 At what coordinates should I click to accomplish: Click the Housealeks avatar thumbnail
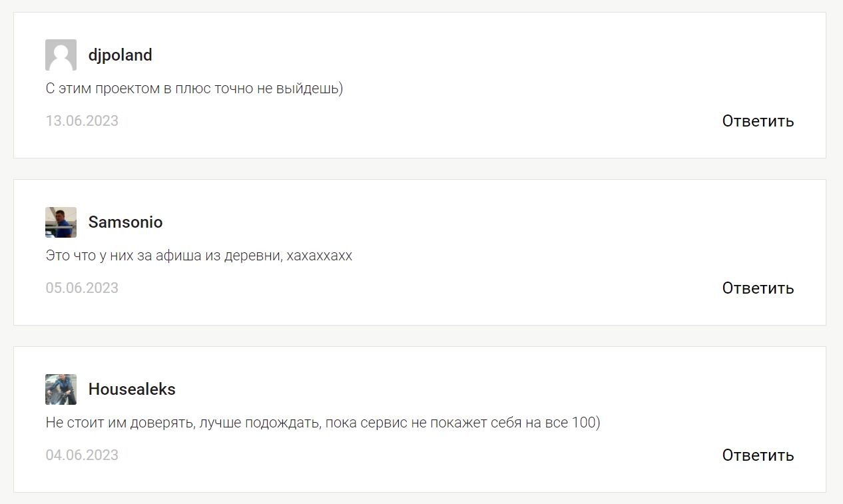point(61,389)
